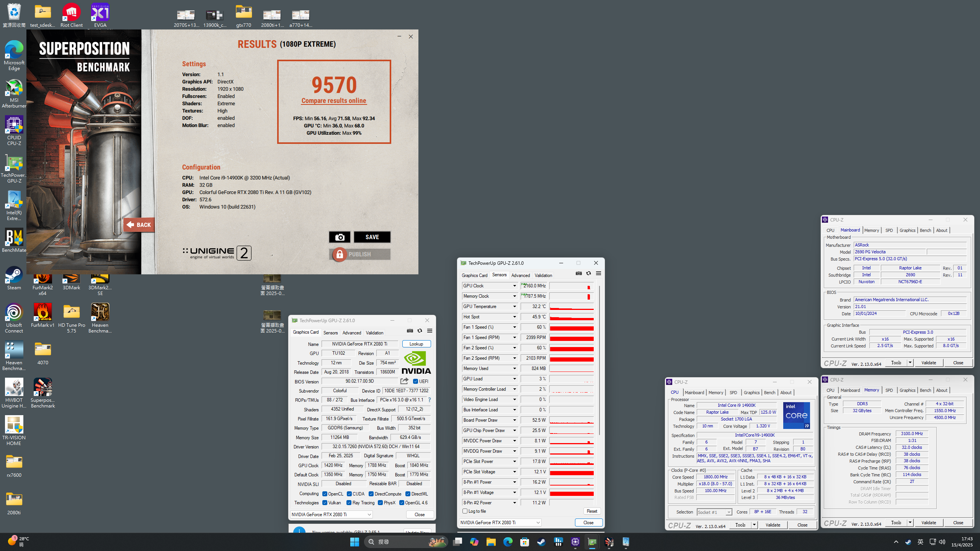980x551 pixels.
Task: Click refresh icon in GPU-Z Graphics Card window
Action: [420, 331]
